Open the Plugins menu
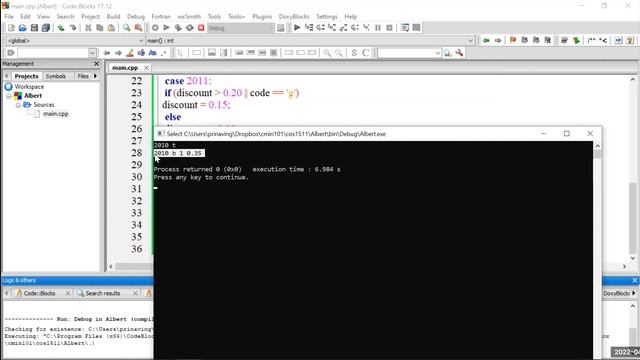Screen dimensions: 640x360 [x=262, y=16]
